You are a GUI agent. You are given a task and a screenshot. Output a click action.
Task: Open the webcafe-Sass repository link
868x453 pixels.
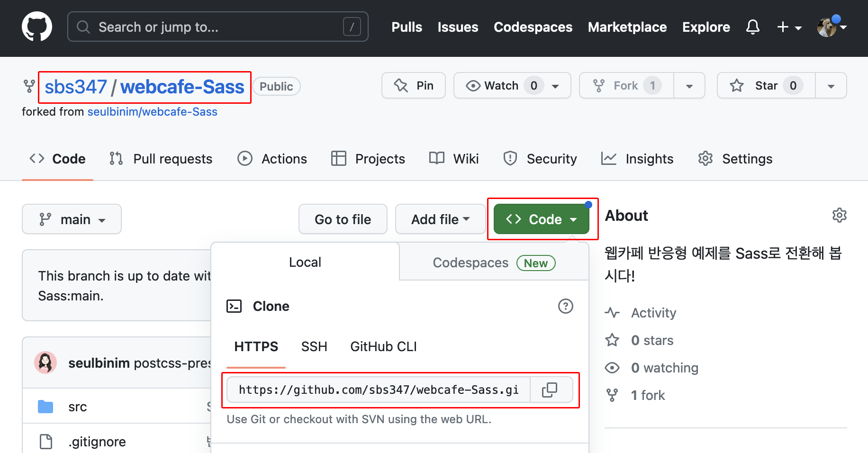[x=182, y=87]
